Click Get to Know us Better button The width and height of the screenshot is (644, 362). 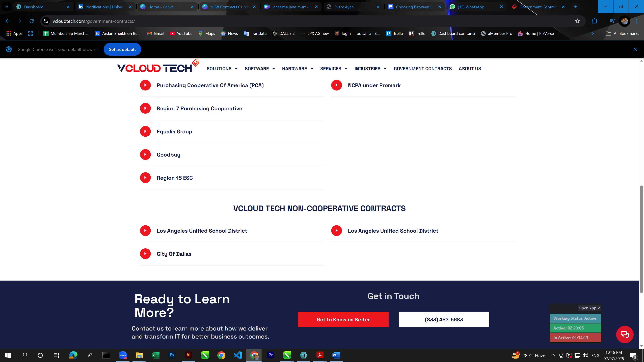click(343, 320)
